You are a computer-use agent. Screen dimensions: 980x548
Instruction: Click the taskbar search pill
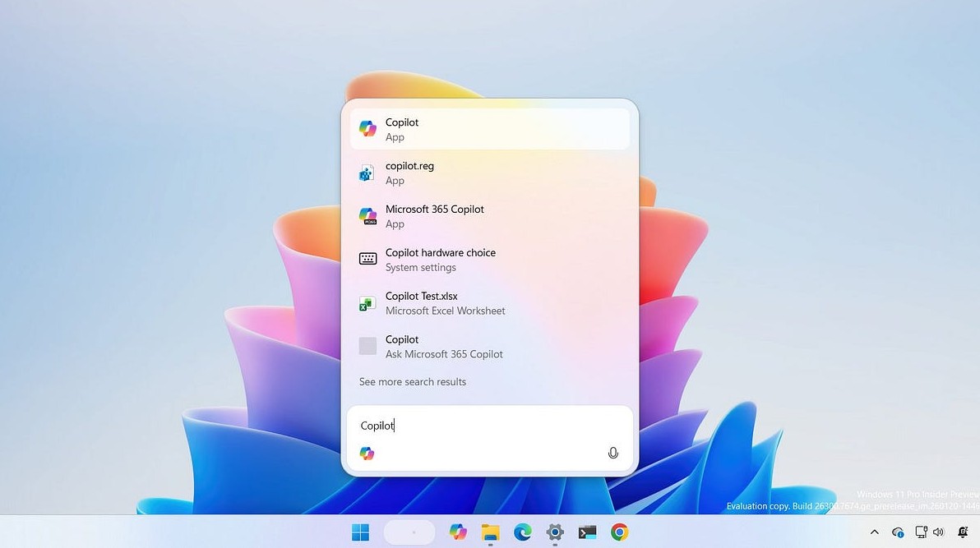click(x=409, y=532)
